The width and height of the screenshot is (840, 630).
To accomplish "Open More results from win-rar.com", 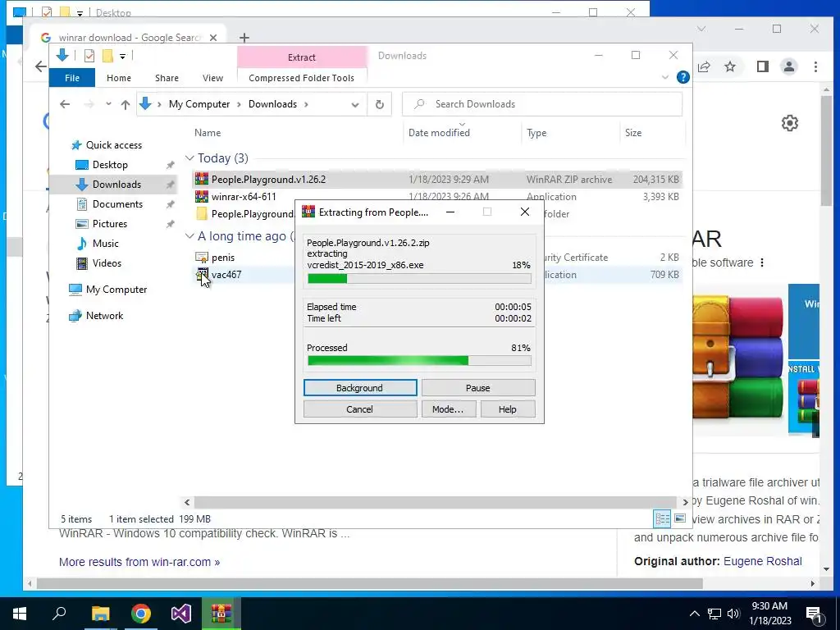I will point(139,562).
